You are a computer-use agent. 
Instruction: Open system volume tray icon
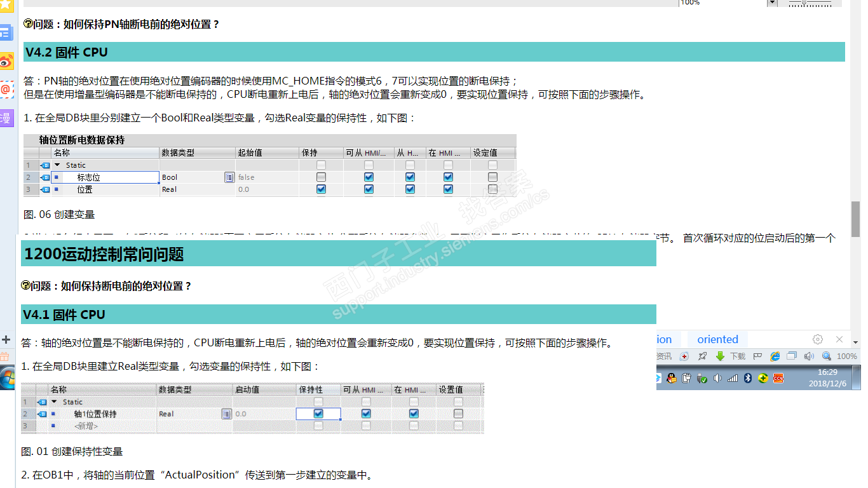pyautogui.click(x=717, y=378)
